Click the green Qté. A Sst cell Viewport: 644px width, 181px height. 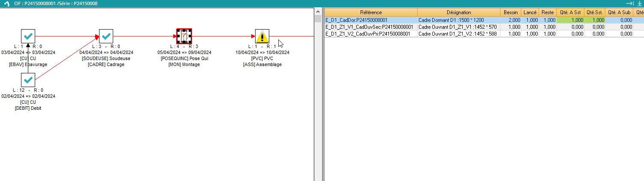(570, 20)
